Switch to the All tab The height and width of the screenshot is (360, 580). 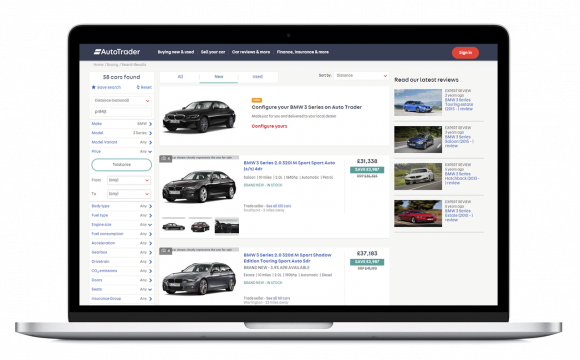pos(180,77)
